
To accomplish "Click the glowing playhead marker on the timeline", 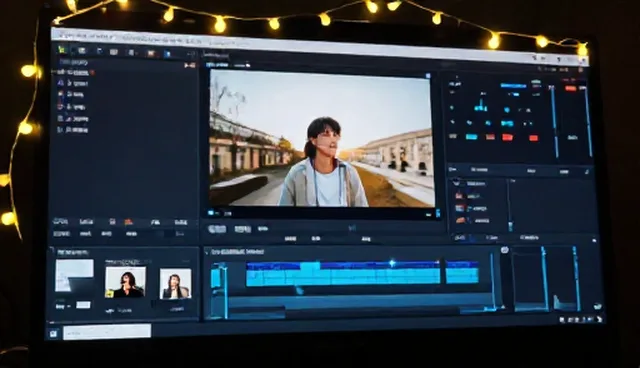I will tap(392, 263).
